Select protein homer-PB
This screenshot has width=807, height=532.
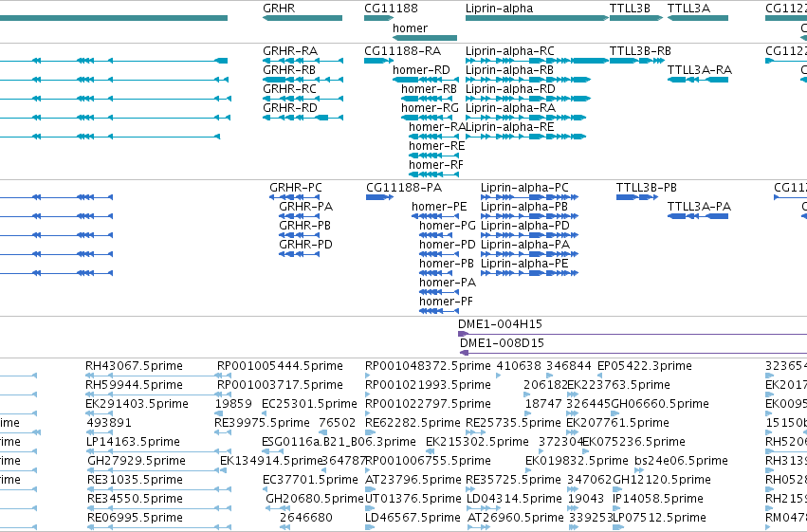[x=447, y=264]
